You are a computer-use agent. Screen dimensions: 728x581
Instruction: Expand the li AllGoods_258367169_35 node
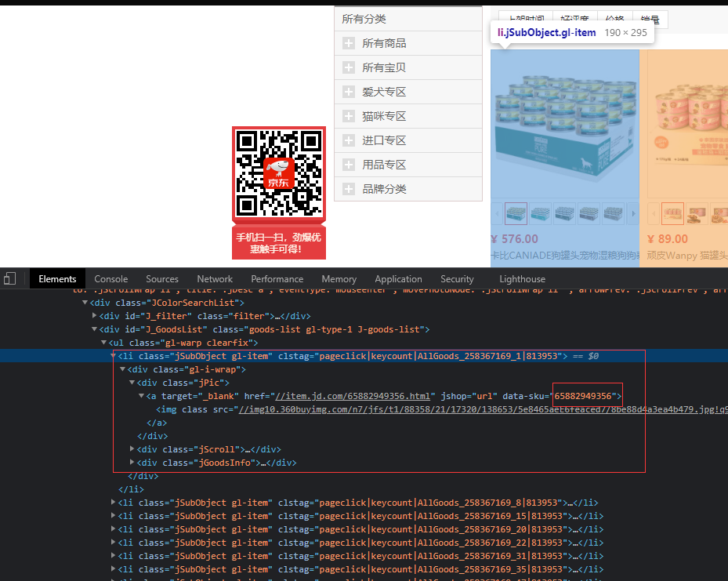pyautogui.click(x=114, y=568)
